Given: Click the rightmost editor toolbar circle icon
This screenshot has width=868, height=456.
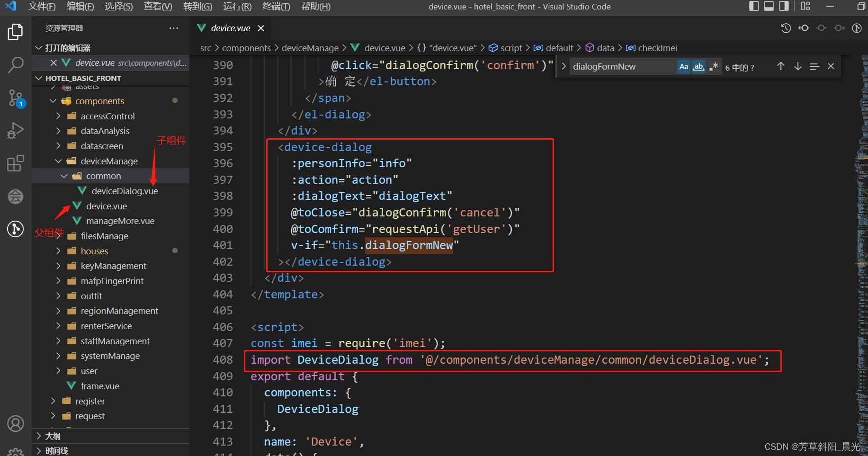Looking at the screenshot, I should pos(857,28).
